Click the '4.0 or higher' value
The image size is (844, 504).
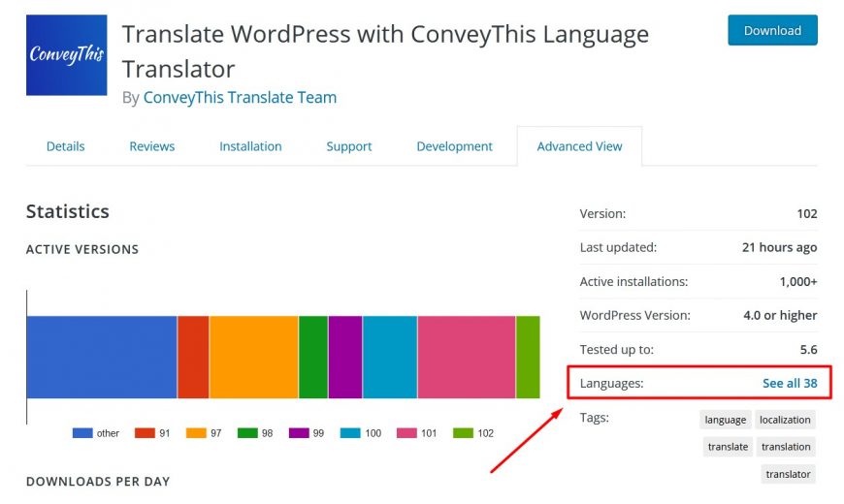pos(780,315)
